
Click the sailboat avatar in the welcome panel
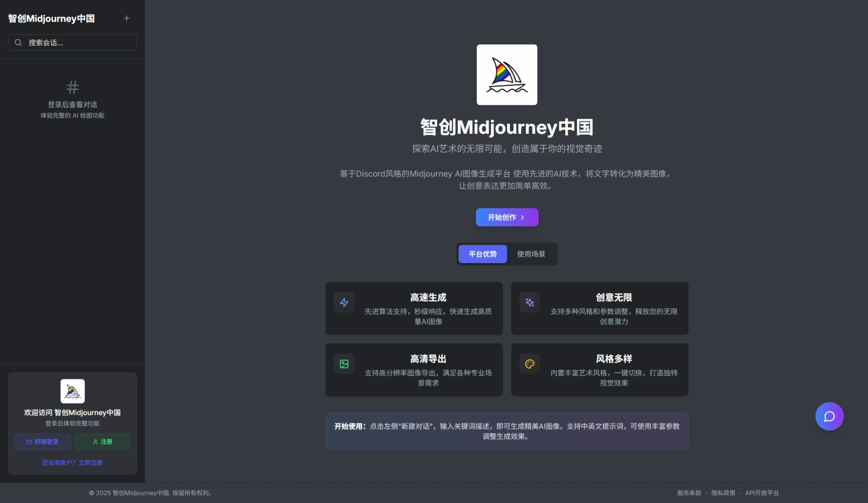coord(72,391)
